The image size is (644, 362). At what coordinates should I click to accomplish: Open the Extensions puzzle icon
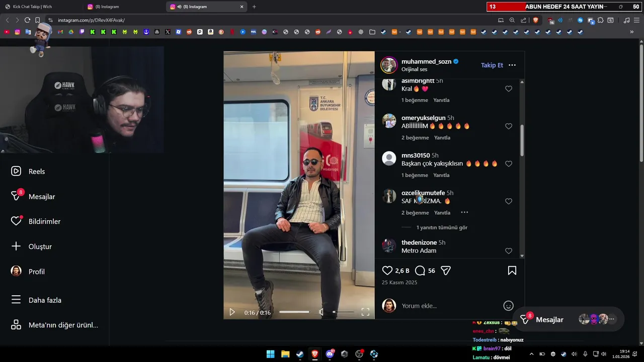600,20
